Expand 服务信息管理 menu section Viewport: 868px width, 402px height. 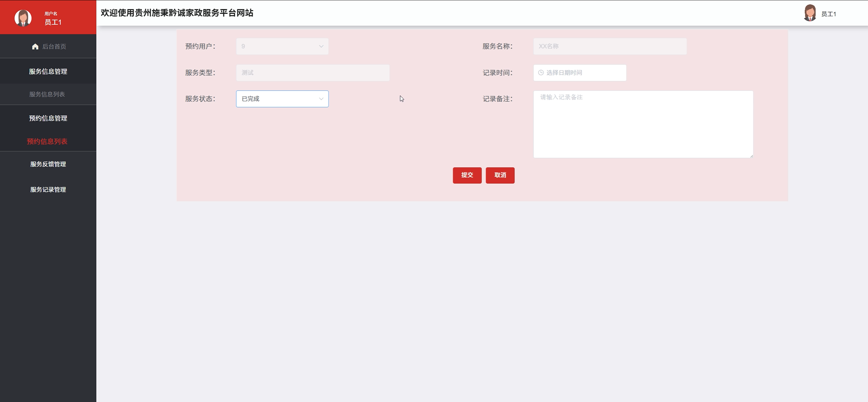coord(48,71)
